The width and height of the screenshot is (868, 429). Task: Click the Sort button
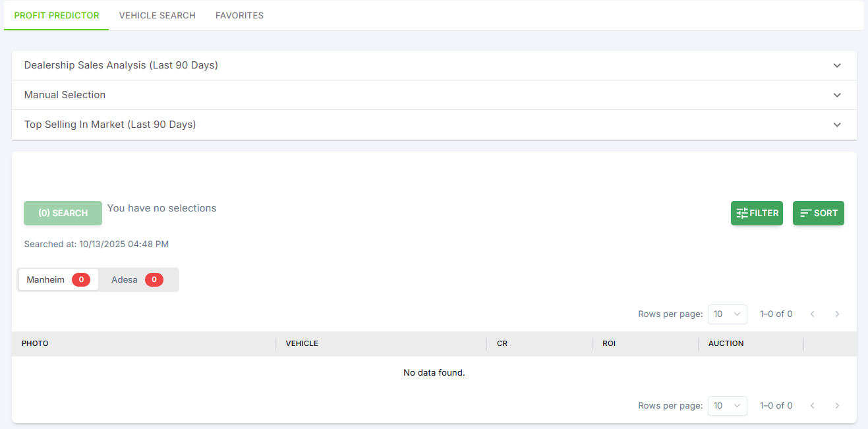[818, 214]
